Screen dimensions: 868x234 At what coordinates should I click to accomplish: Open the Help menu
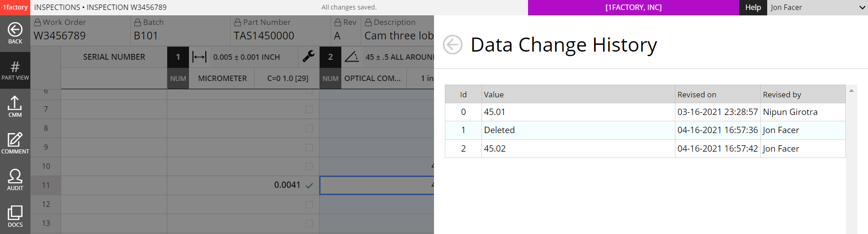pos(753,7)
